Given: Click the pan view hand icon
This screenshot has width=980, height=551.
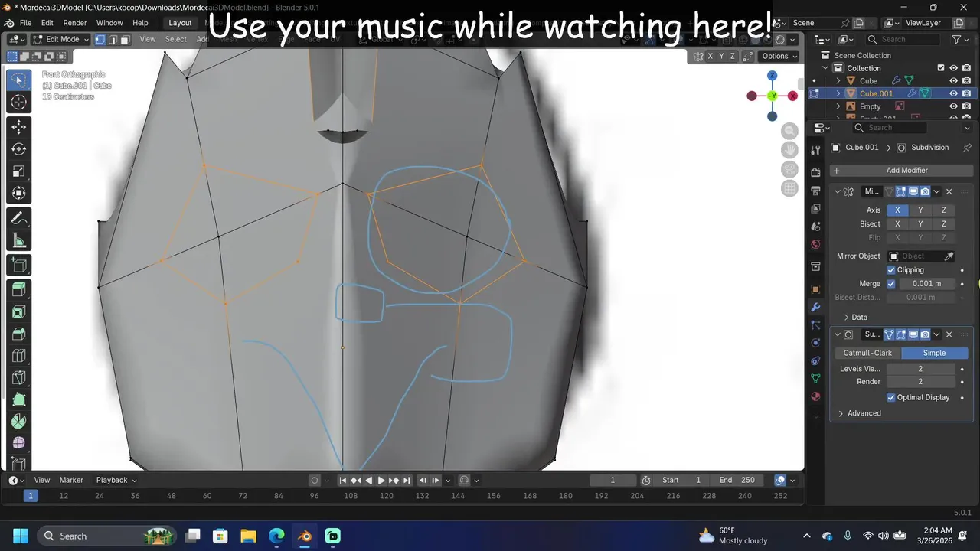Looking at the screenshot, I should tap(789, 150).
